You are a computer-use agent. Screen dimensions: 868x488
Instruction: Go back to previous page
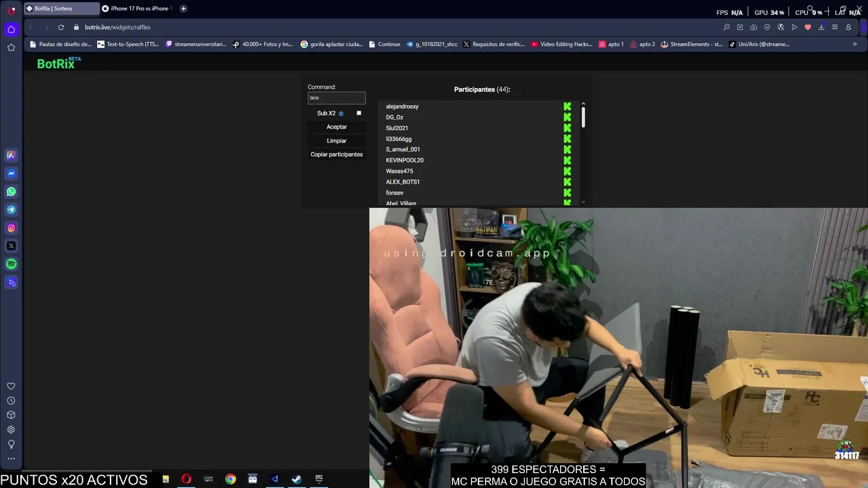31,27
